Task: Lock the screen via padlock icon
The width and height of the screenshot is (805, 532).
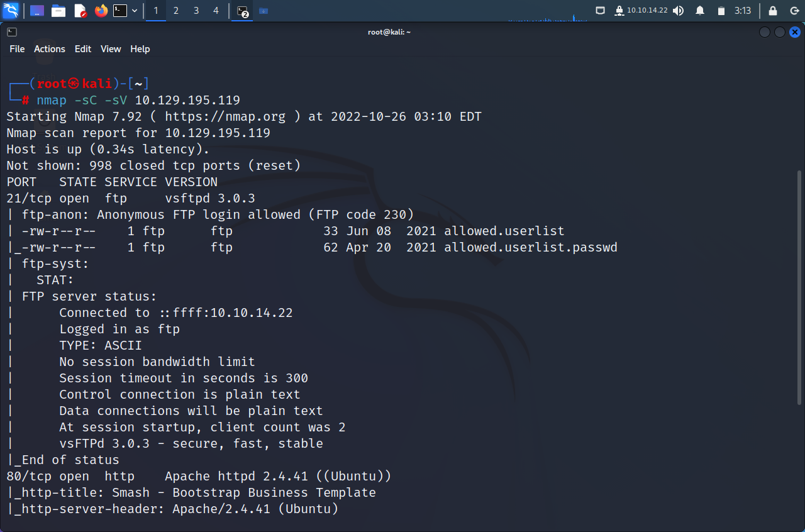Action: [x=773, y=11]
